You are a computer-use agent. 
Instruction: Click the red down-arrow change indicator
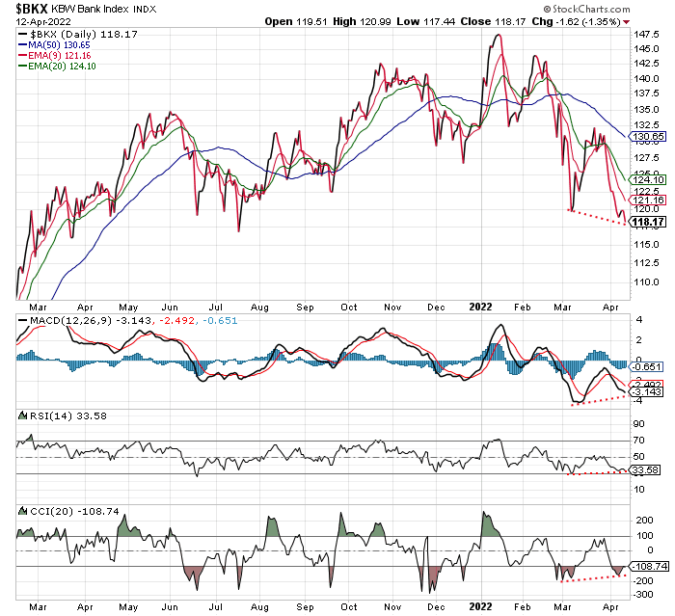627,22
